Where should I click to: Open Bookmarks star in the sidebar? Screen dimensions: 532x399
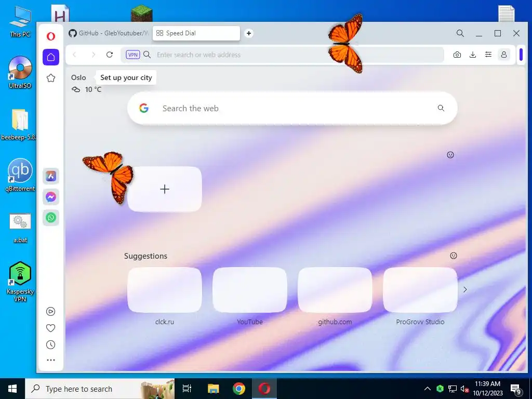click(x=51, y=78)
